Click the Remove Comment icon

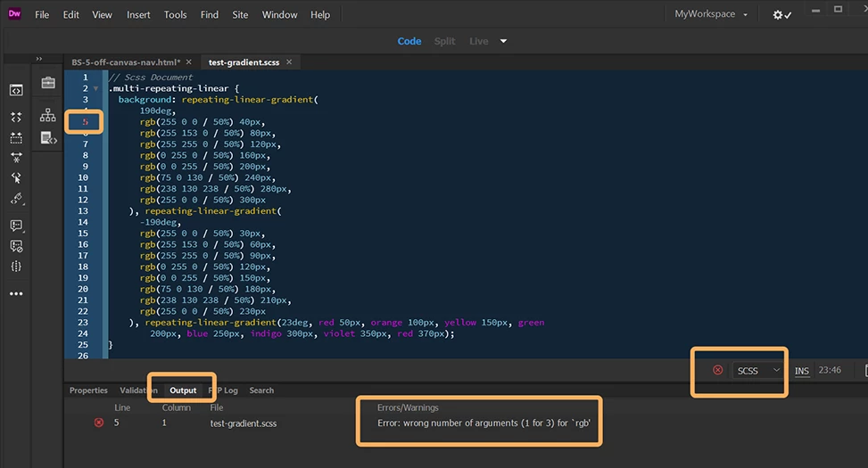(17, 246)
